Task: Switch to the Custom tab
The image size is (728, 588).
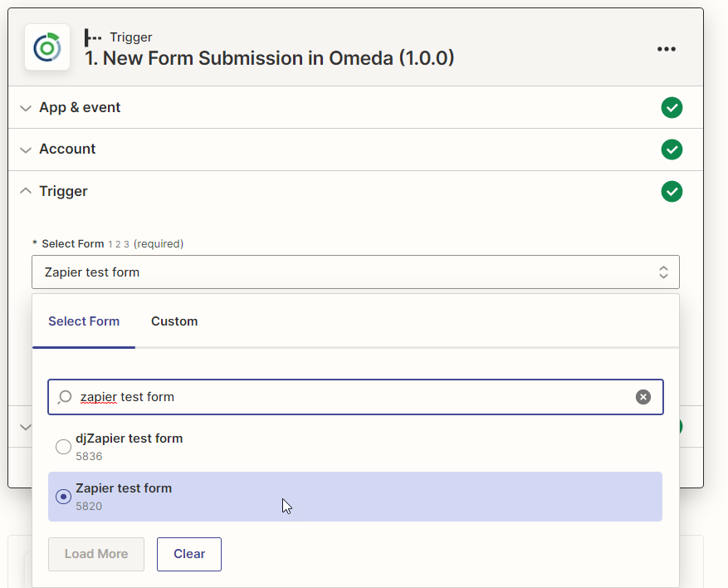Action: (174, 321)
